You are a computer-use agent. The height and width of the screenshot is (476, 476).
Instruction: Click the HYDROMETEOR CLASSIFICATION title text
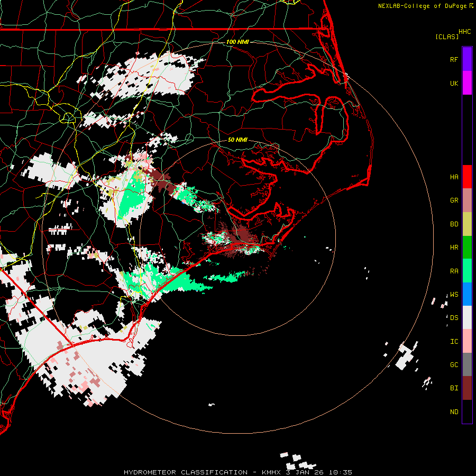tap(186, 472)
